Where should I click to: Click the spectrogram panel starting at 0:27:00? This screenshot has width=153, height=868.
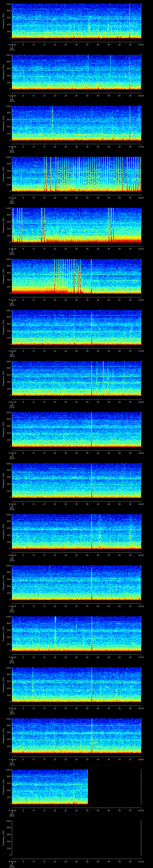[x=76, y=174]
